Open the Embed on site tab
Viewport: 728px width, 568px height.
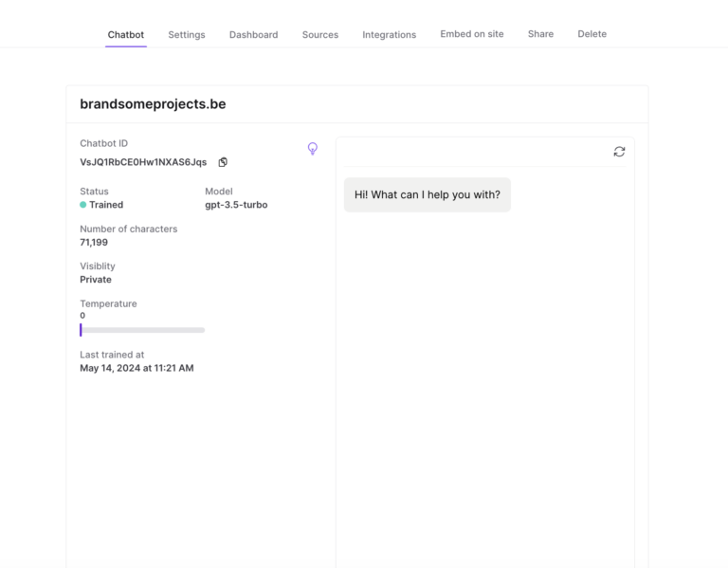click(x=472, y=34)
